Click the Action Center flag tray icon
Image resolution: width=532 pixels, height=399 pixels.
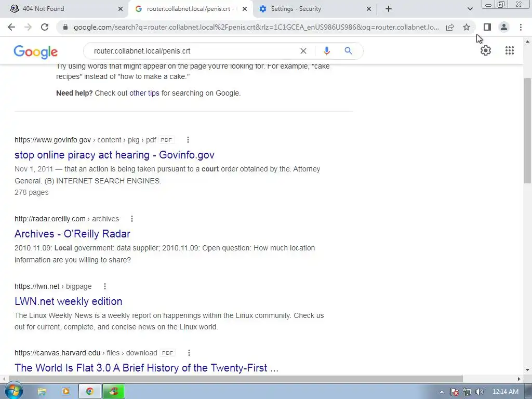pyautogui.click(x=454, y=392)
